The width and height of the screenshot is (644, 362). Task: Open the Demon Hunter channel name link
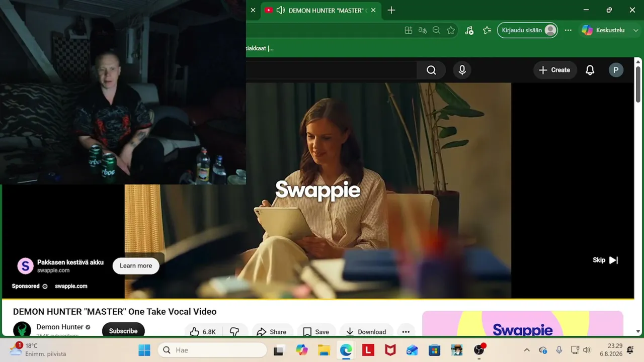click(x=60, y=327)
